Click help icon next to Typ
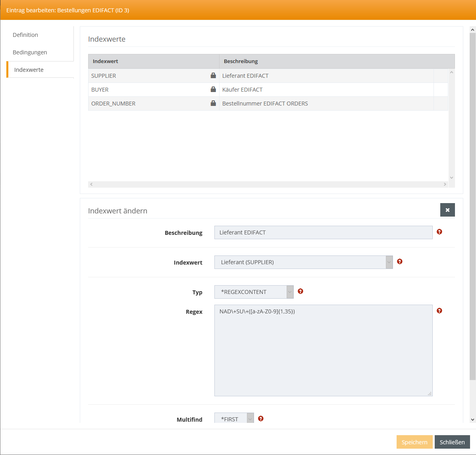The image size is (476, 455). tap(300, 291)
